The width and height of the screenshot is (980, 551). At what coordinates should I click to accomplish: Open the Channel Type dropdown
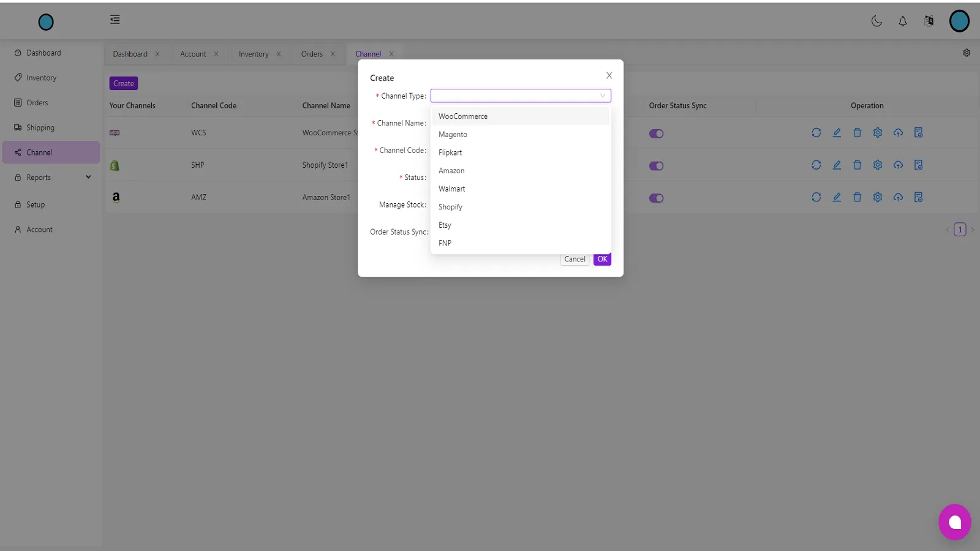click(520, 96)
